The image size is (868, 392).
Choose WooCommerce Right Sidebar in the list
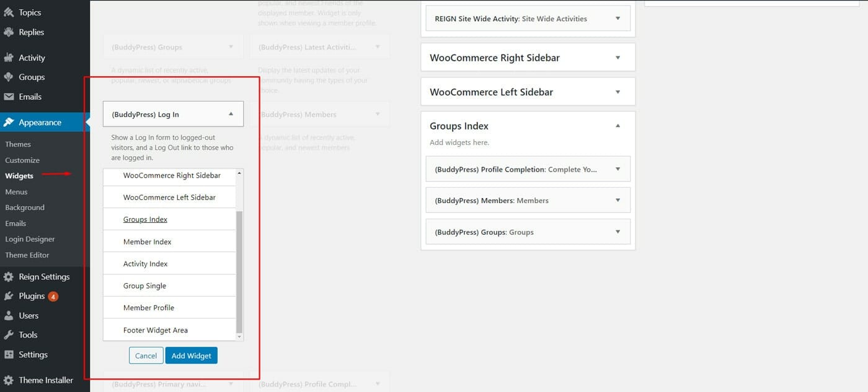[170, 176]
